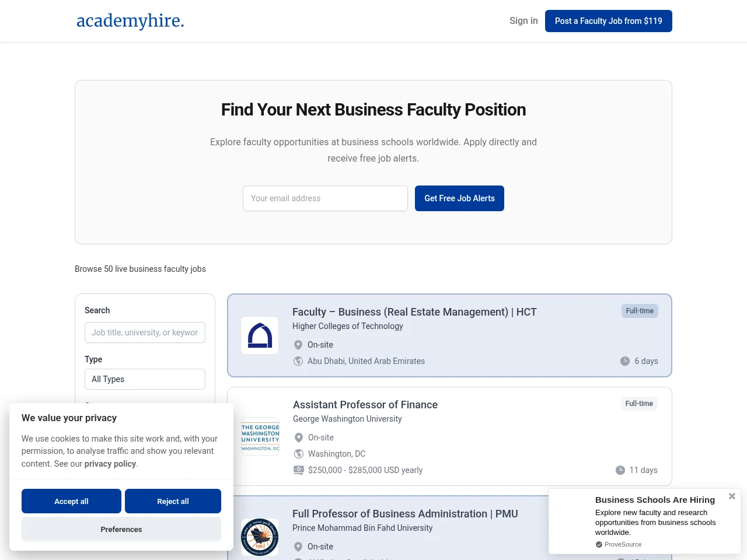Screen dimensions: 747x560
Task: Open the Sign in link
Action: [523, 21]
